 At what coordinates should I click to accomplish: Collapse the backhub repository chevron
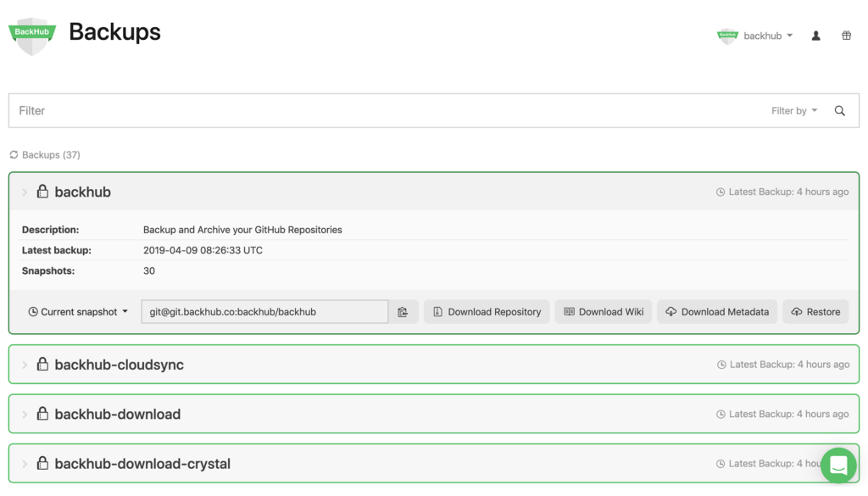[x=25, y=192]
